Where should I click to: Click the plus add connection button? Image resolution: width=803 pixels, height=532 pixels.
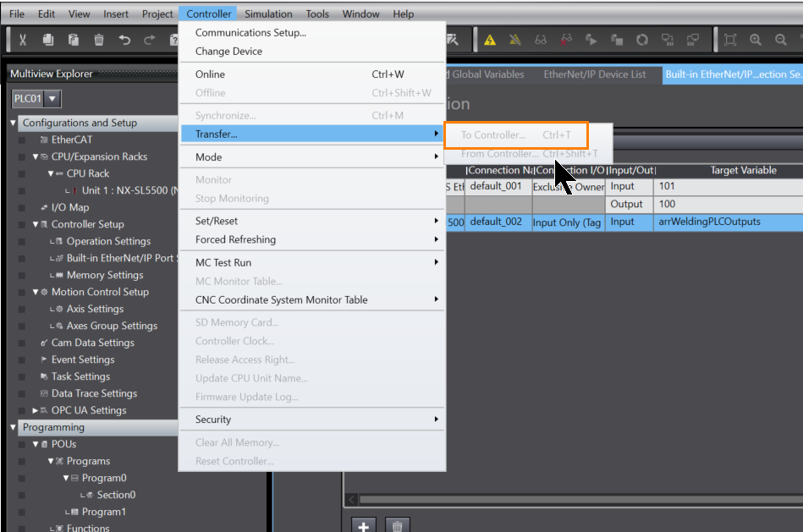click(364, 526)
